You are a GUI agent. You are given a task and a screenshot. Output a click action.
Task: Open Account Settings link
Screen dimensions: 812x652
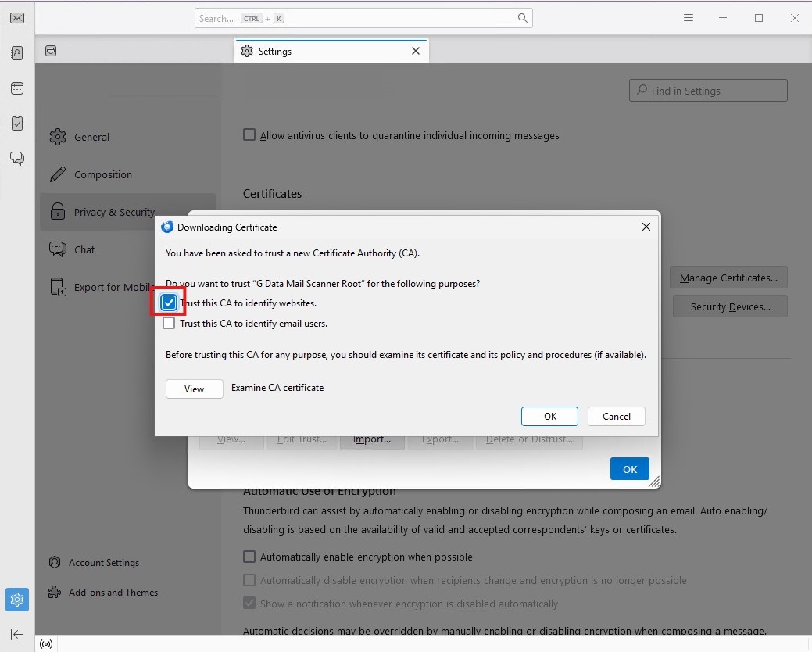coord(104,562)
